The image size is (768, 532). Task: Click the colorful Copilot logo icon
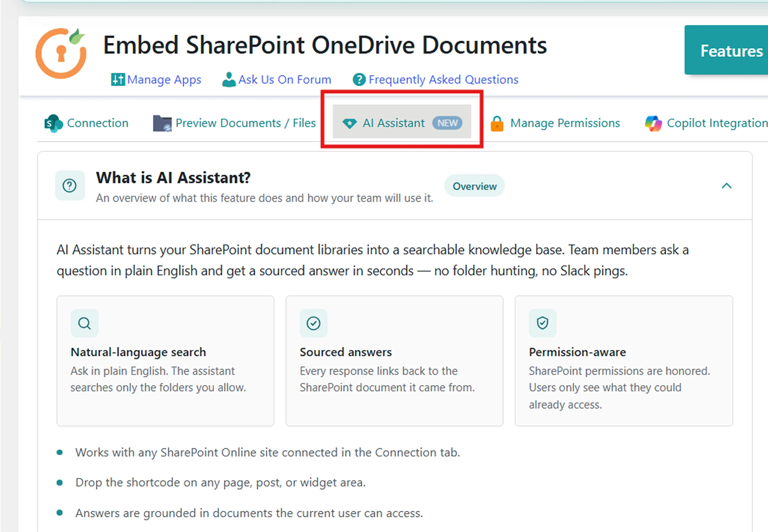point(653,124)
